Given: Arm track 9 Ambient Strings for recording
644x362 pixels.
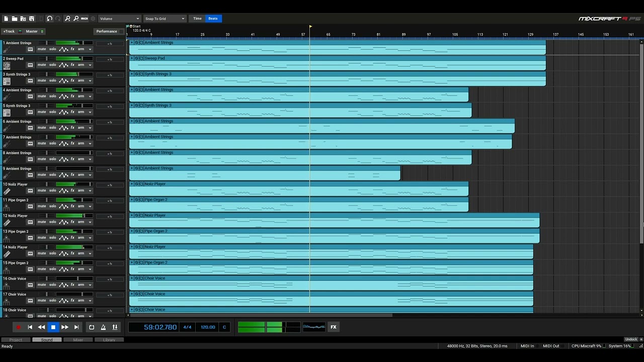Looking at the screenshot, I should [x=81, y=175].
